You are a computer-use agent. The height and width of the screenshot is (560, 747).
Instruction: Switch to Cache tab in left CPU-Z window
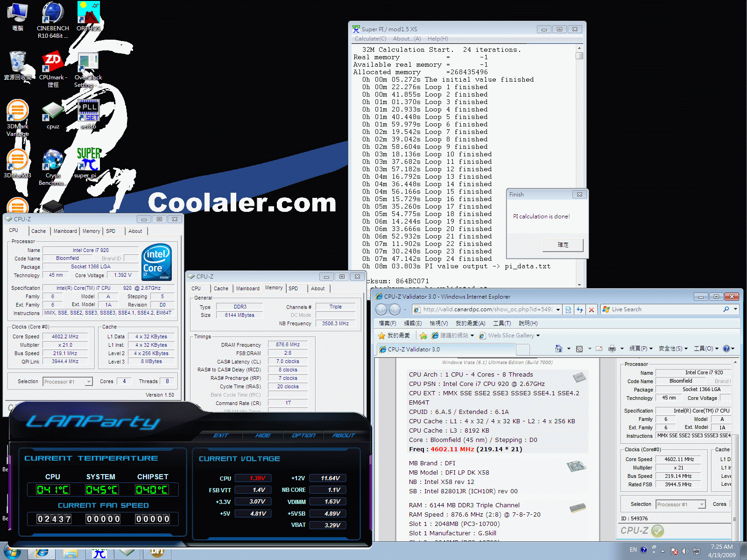[39, 231]
